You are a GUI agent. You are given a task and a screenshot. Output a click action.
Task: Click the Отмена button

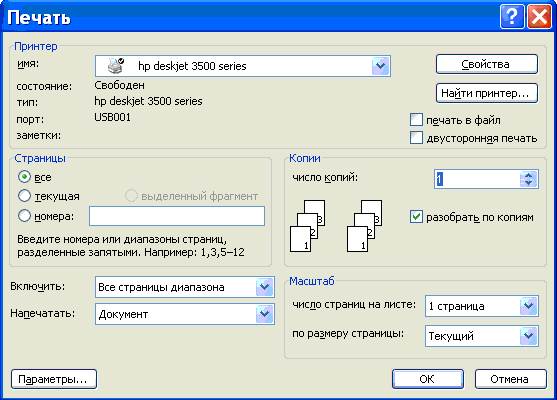510,379
